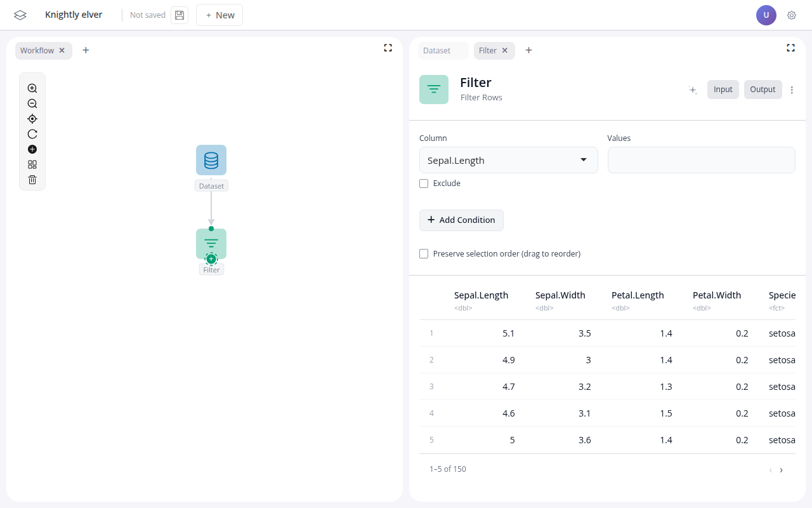Switch to the Dataset tab
The height and width of the screenshot is (508, 812).
436,50
